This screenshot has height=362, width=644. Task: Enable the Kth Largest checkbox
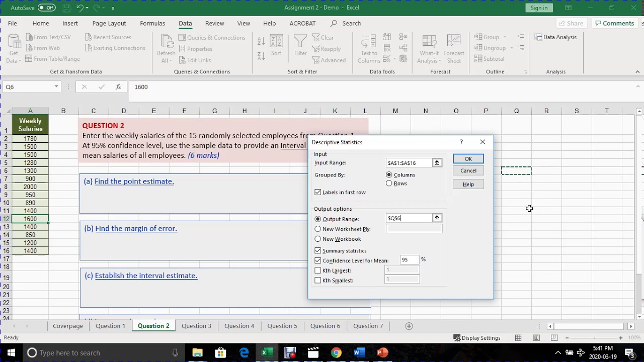pyautogui.click(x=318, y=270)
